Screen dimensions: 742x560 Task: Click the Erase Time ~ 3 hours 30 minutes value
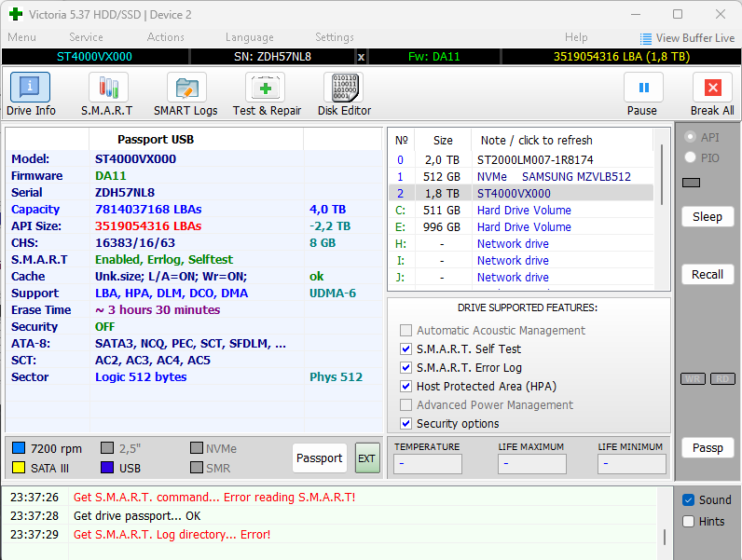[158, 309]
